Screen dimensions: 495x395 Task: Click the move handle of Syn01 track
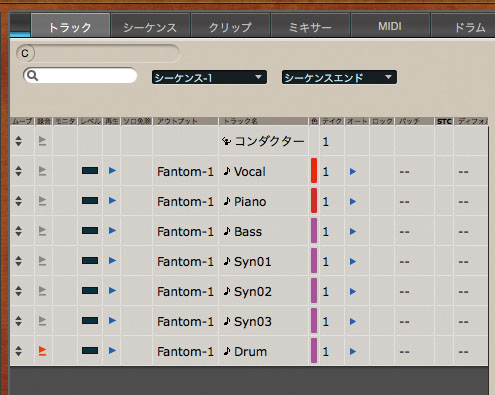(19, 261)
